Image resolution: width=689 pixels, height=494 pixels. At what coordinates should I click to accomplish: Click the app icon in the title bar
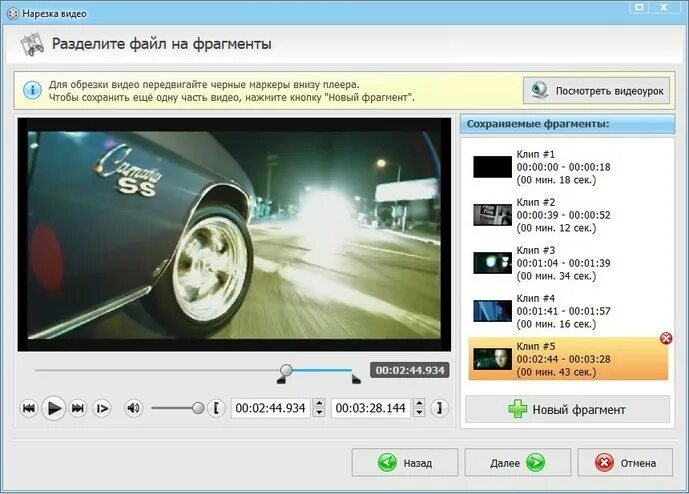pyautogui.click(x=13, y=14)
